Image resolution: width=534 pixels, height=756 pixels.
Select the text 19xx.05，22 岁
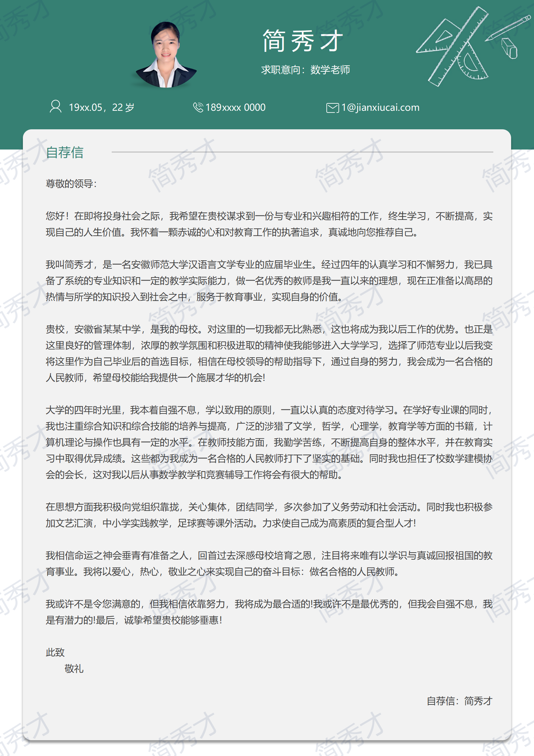[102, 107]
